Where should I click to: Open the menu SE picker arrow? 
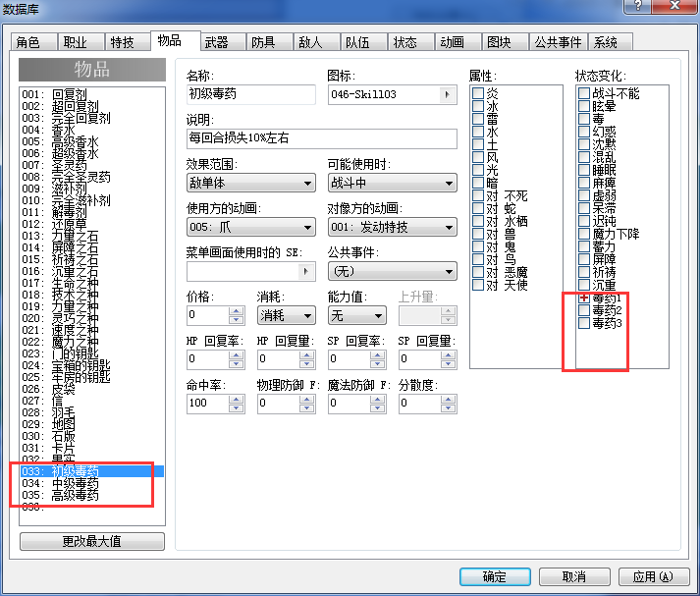(305, 271)
